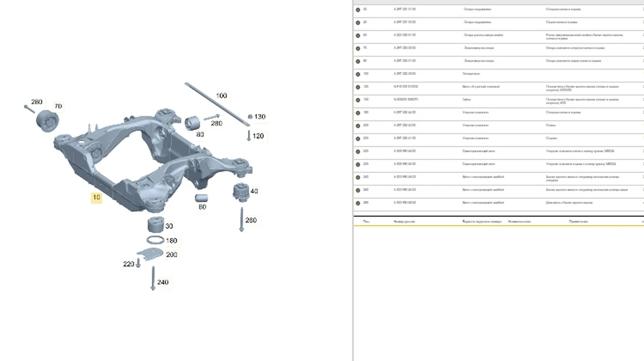This screenshot has width=644, height=361.
Task: Click callout 130 beside the nut
Action: coord(260,117)
